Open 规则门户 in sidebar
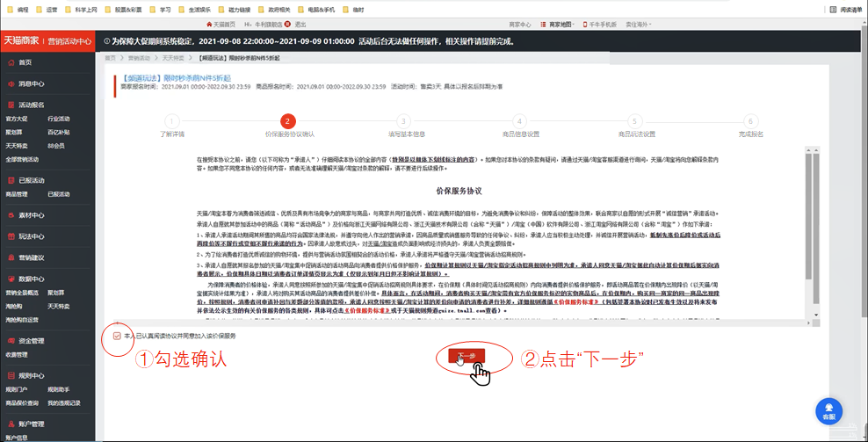Screen dimensions: 868x442 pos(17,389)
